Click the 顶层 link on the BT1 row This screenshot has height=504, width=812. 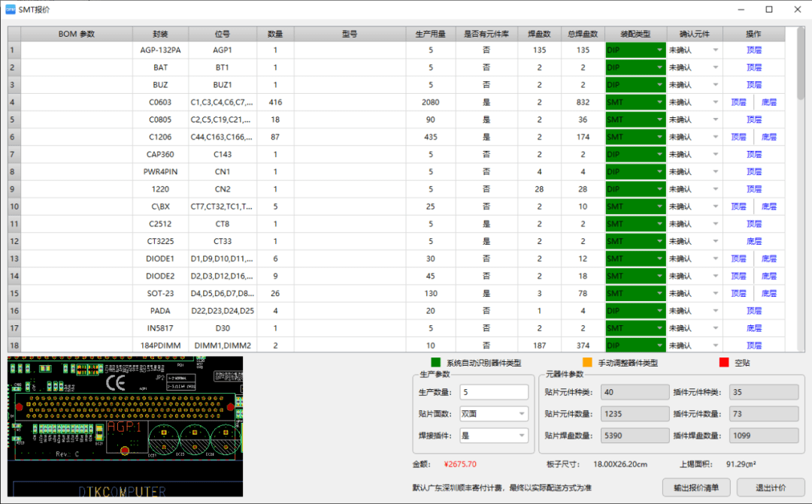[x=754, y=67]
